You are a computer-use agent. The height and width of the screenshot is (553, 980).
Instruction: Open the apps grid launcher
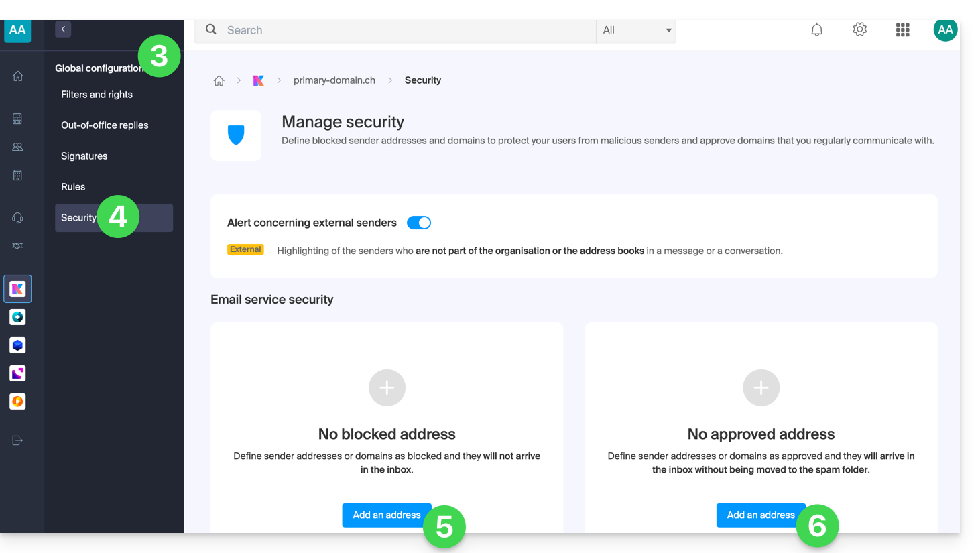coord(902,30)
